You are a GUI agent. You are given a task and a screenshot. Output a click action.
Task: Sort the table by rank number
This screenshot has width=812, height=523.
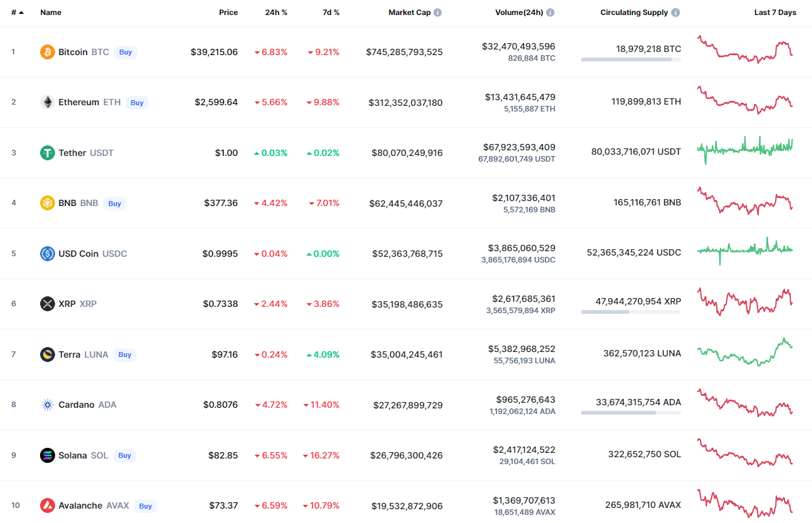pos(17,13)
